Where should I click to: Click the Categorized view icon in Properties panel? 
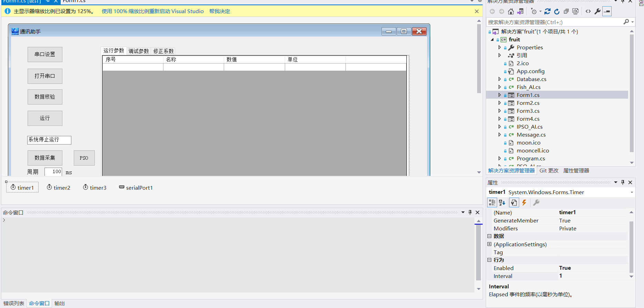click(492, 202)
